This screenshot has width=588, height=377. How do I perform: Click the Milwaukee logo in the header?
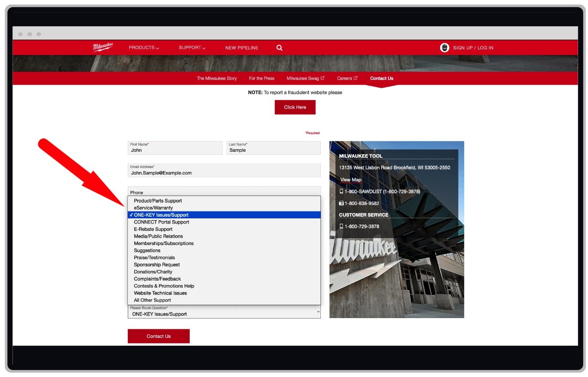[103, 47]
